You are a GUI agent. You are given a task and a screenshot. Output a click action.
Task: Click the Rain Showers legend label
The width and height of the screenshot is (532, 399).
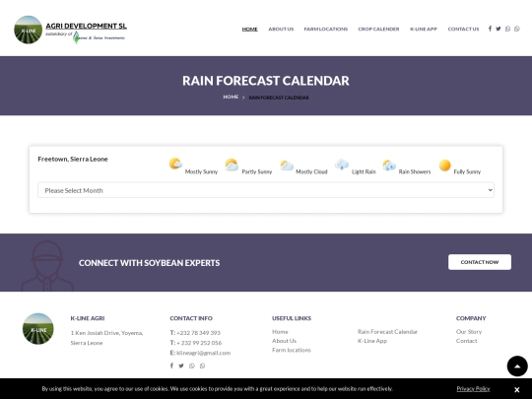415,171
